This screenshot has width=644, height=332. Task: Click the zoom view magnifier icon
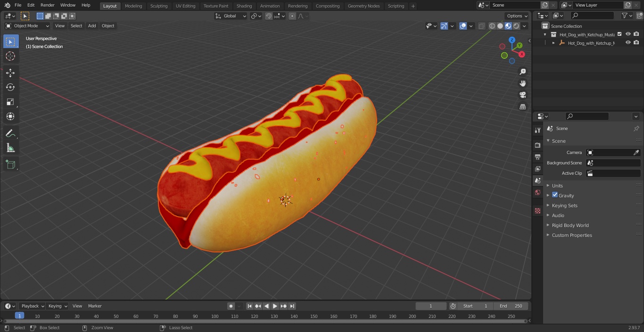(x=522, y=72)
